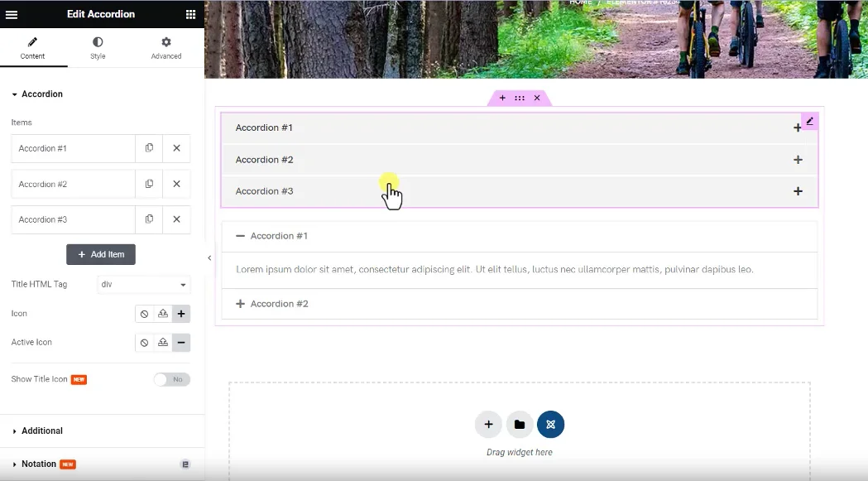
Task: Collapse the editor side panel
Action: 209,257
